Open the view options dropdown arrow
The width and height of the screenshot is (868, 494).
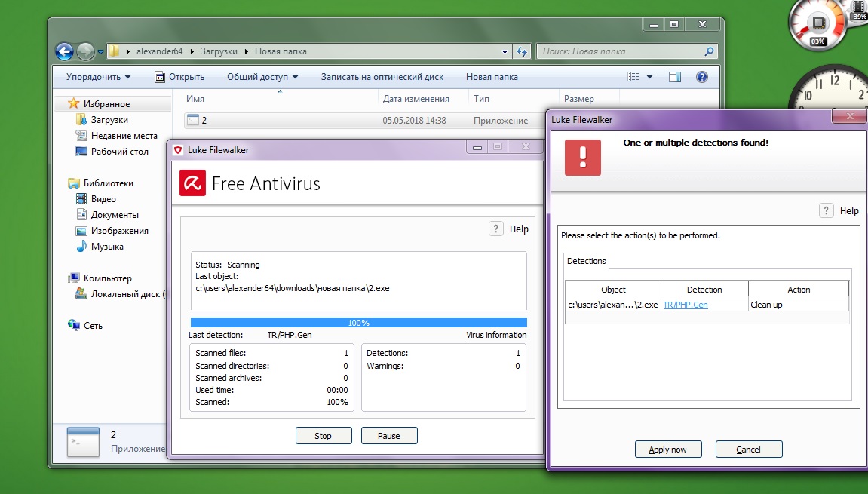[x=649, y=77]
